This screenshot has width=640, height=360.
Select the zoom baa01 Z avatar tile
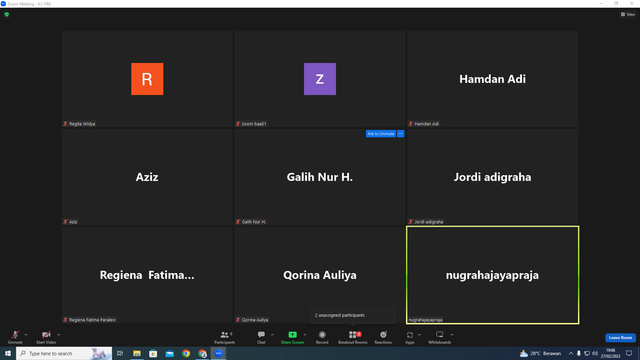point(320,79)
